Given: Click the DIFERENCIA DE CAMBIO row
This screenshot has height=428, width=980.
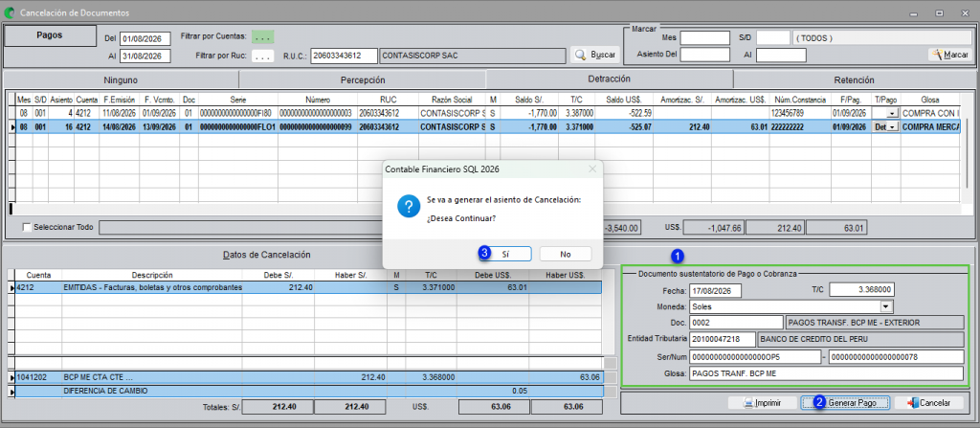Looking at the screenshot, I should coord(309,391).
